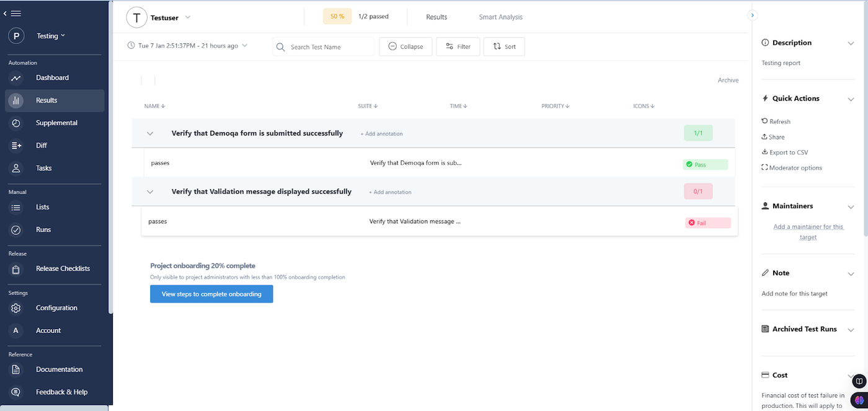Collapse the Description section chevron
This screenshot has width=868, height=411.
(x=851, y=43)
